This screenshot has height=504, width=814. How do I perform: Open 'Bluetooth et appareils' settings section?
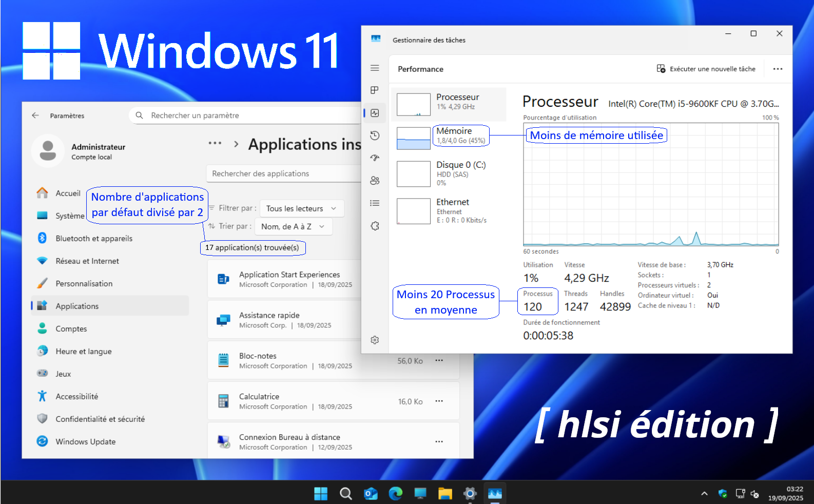click(x=93, y=239)
